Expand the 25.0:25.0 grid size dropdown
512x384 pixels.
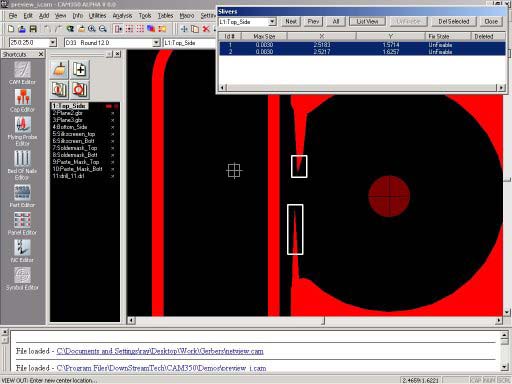point(53,43)
